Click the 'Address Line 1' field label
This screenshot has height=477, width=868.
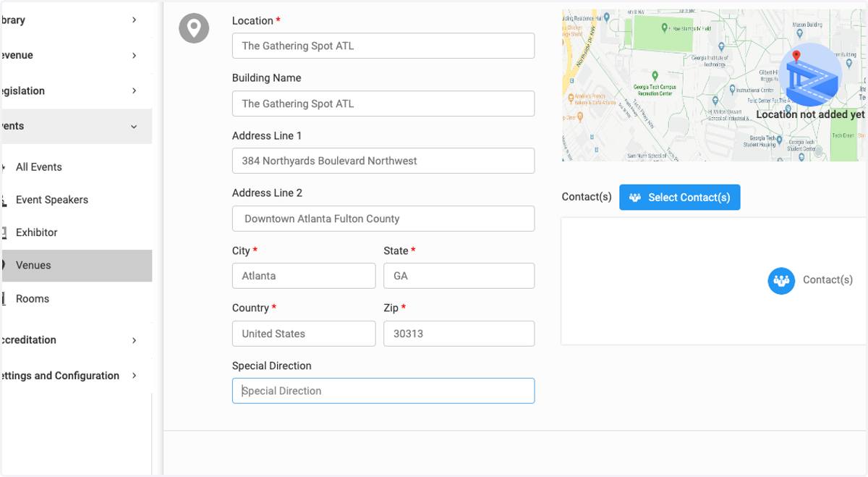click(x=267, y=135)
